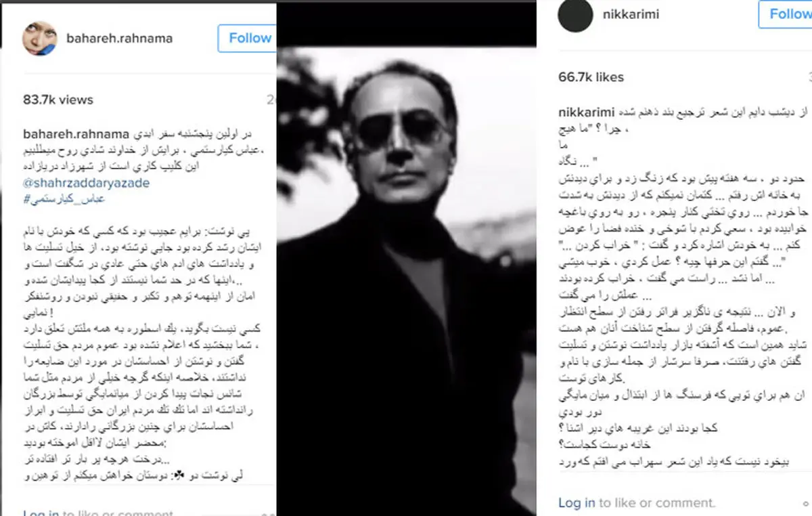Log in link under nikkarimi post
The width and height of the screenshot is (812, 516).
577,502
